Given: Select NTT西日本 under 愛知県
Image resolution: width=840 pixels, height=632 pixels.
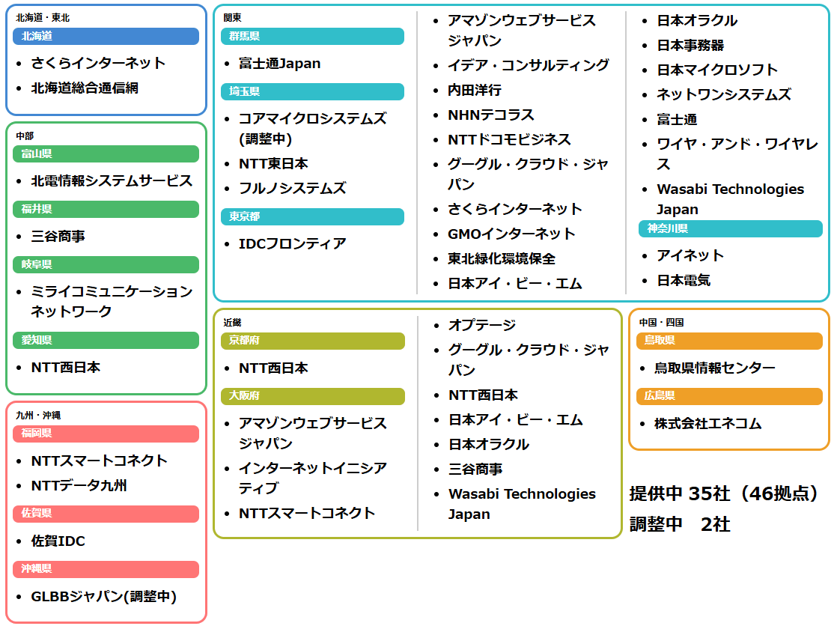Looking at the screenshot, I should (66, 368).
